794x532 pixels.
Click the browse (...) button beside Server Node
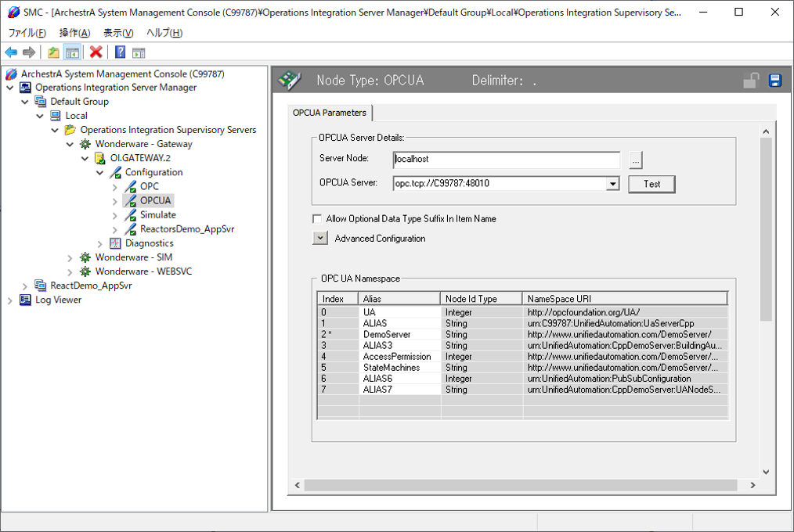[x=635, y=160]
